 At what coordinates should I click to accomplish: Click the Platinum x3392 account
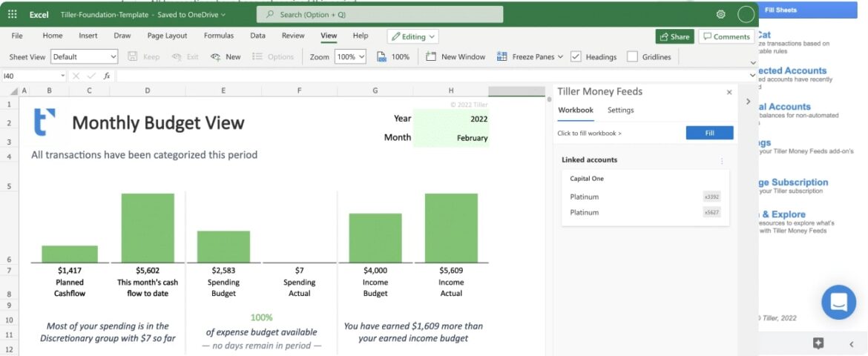click(x=645, y=197)
